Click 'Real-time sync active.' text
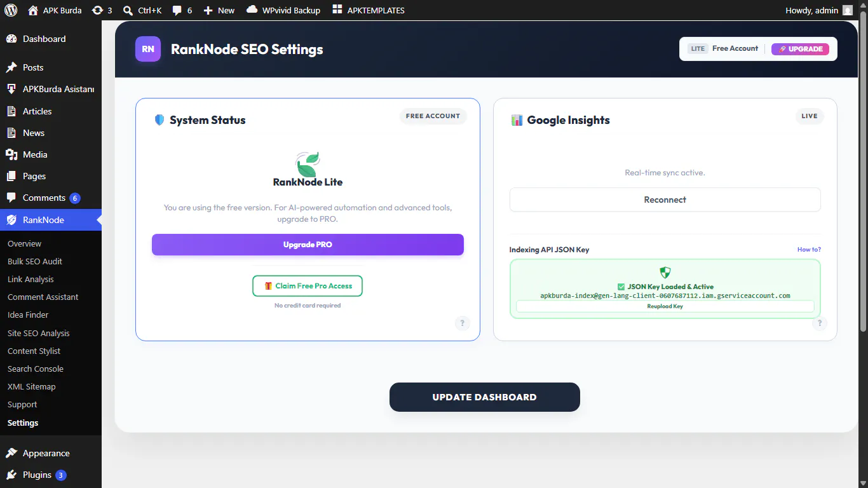The image size is (868, 488). pos(665,173)
